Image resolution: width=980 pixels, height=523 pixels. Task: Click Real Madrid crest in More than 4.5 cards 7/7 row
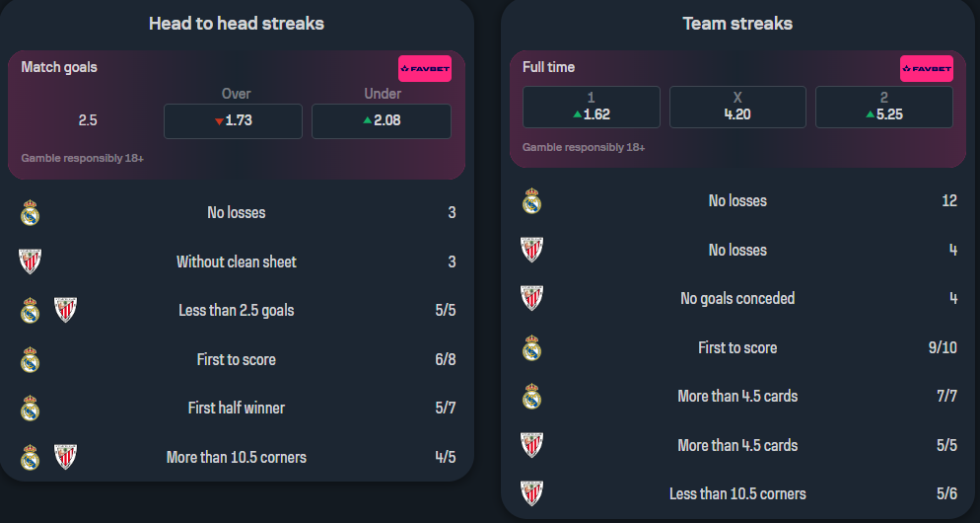(531, 396)
